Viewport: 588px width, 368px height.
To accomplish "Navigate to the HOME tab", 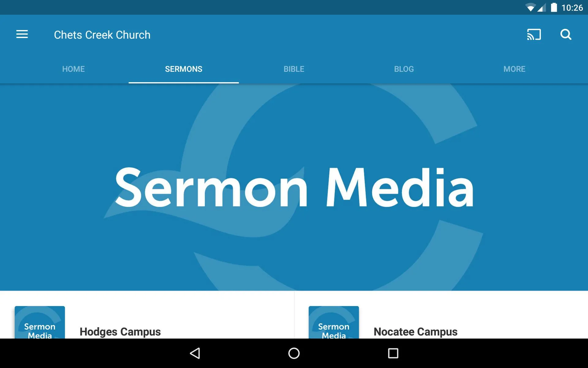I will 73,69.
